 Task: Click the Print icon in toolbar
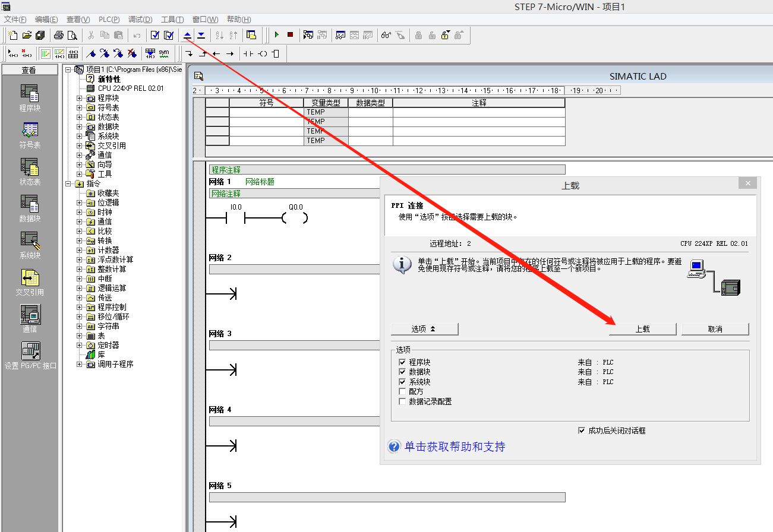[59, 35]
